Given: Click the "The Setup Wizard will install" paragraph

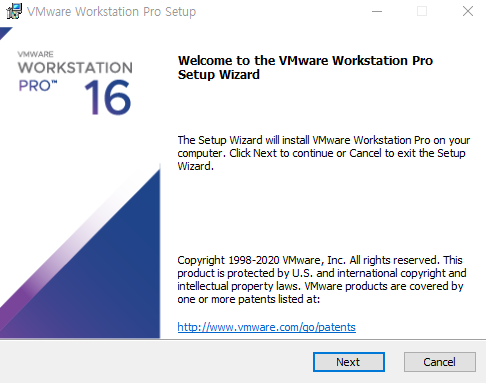Looking at the screenshot, I should (324, 153).
